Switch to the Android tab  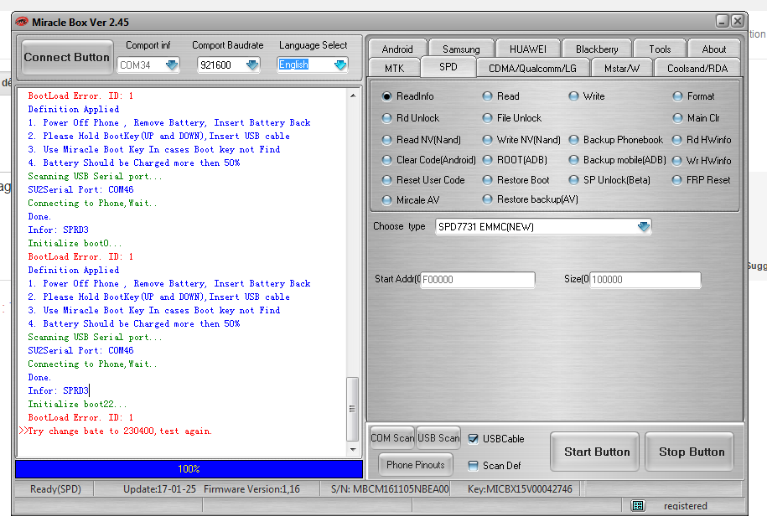point(397,49)
